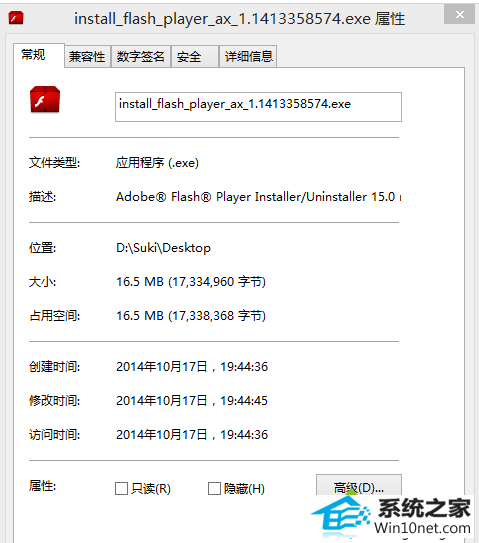Click the window title text install_flash_player_ax 属性
The height and width of the screenshot is (543, 479).
pyautogui.click(x=240, y=19)
